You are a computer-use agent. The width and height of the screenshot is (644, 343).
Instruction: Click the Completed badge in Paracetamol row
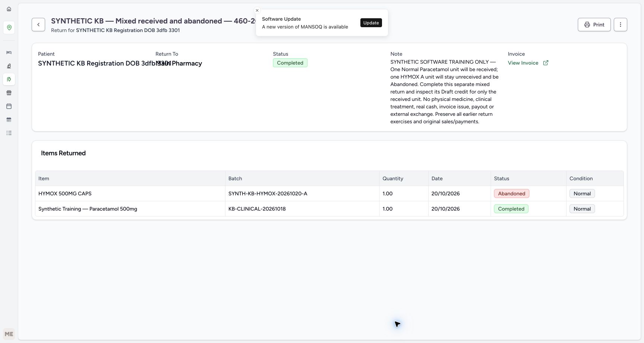point(511,209)
